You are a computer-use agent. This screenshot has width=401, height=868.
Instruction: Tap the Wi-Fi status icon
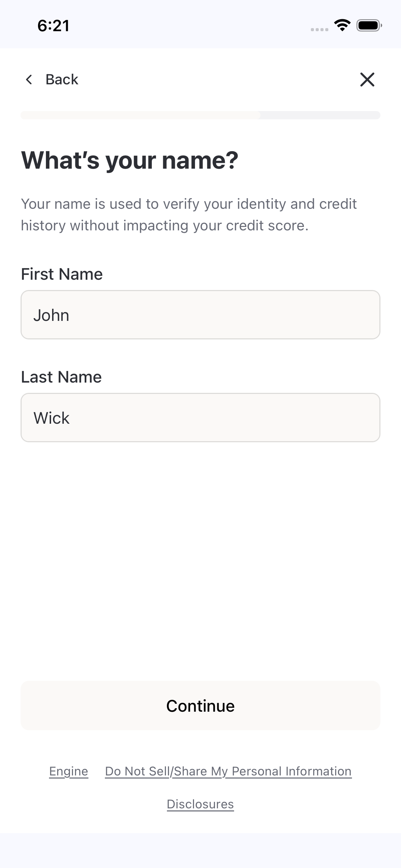(342, 25)
